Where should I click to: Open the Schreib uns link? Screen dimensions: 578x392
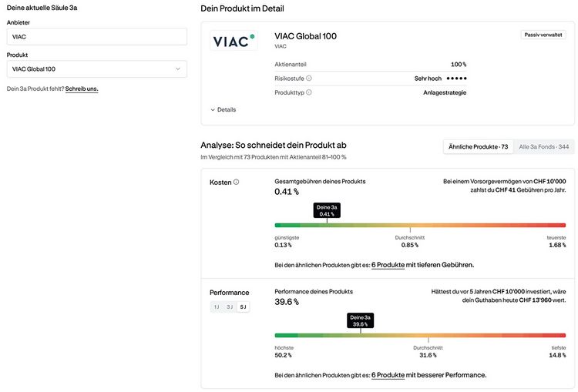click(82, 89)
